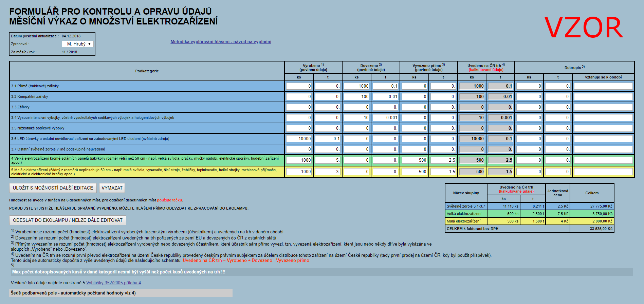Image resolution: width=644 pixels, height=304 pixels.
Task: Click Vyvezeno ks field for 5 Malá elektrozařízení
Action: [x=414, y=172]
